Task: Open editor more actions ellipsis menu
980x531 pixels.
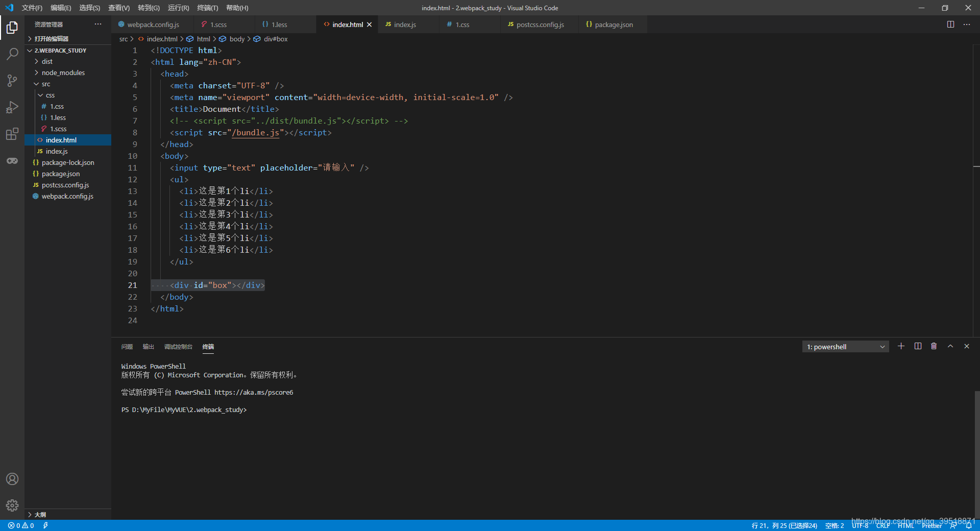Action: 967,24
